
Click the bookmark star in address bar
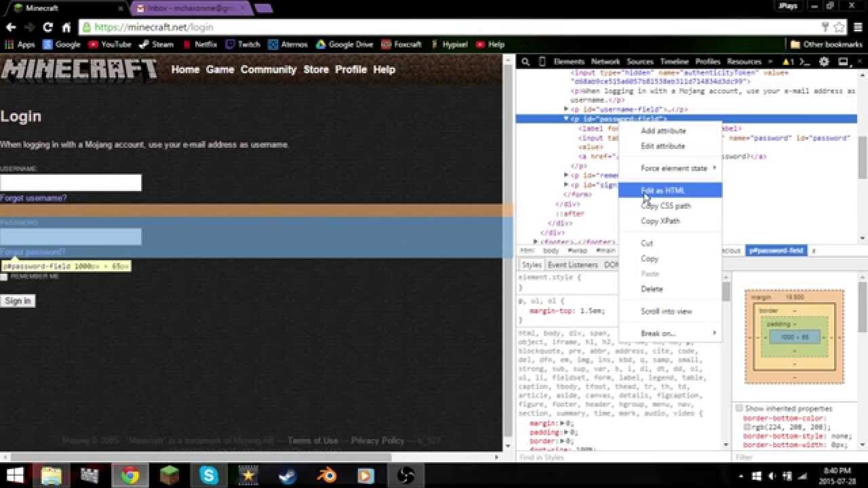[840, 27]
